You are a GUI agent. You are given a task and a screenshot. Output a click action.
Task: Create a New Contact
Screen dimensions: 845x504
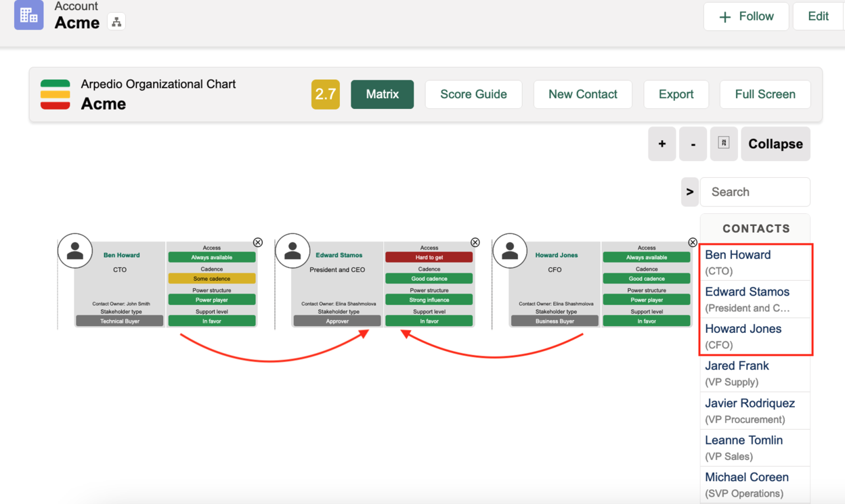tap(583, 94)
